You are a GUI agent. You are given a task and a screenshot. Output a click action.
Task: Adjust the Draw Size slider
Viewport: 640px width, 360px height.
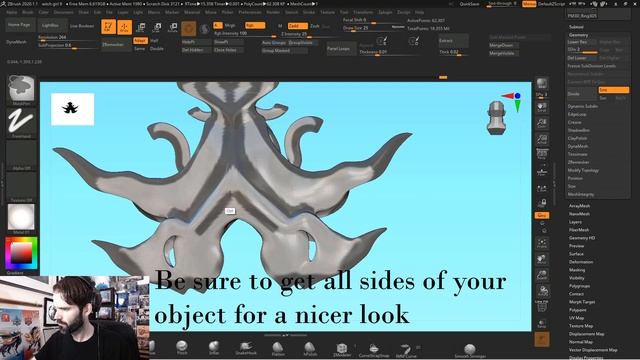(x=373, y=28)
